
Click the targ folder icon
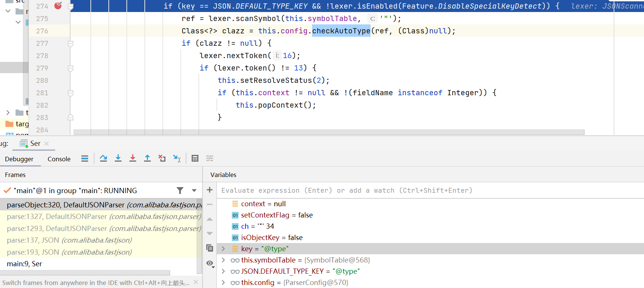9,124
